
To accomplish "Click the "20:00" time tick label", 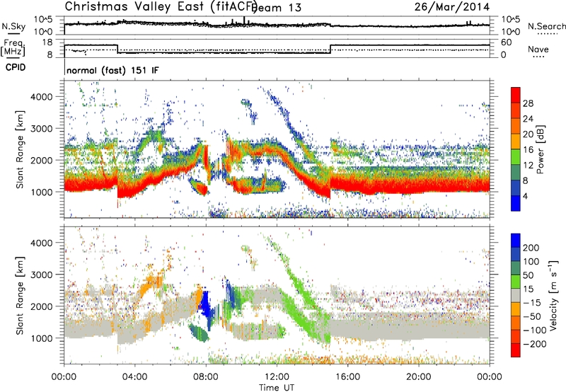I will 418,377.
